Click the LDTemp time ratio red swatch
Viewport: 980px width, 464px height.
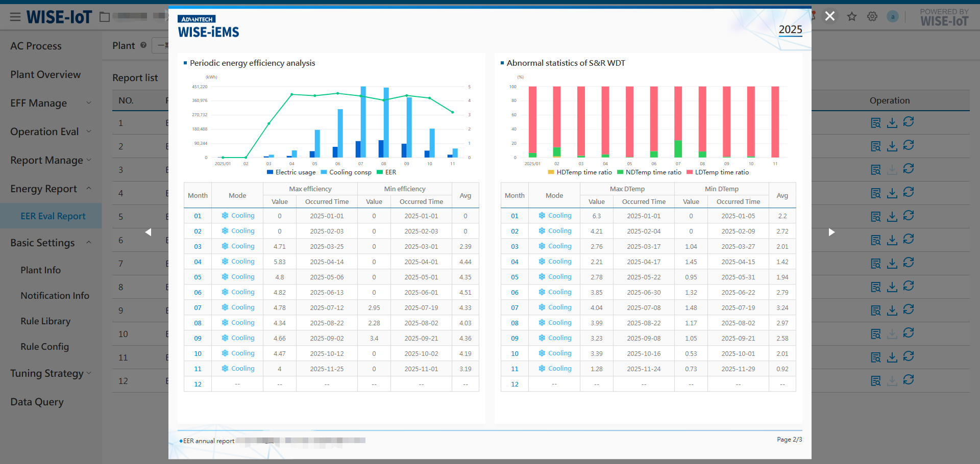690,172
